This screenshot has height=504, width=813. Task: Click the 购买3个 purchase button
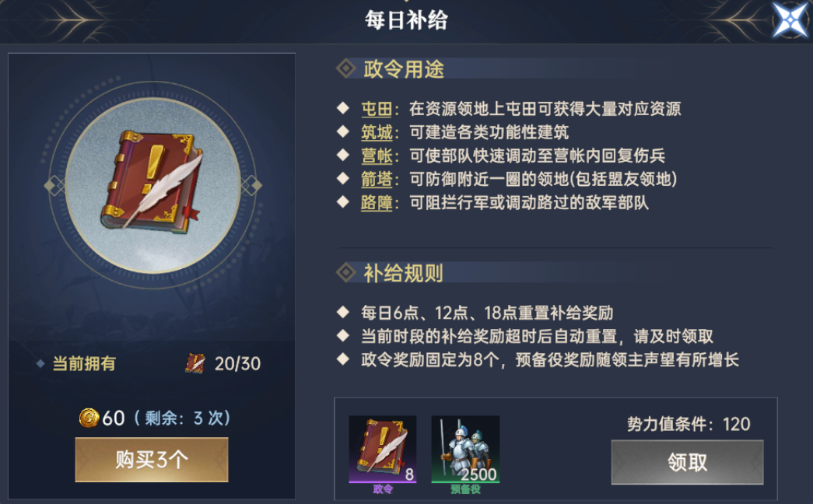pos(152,460)
